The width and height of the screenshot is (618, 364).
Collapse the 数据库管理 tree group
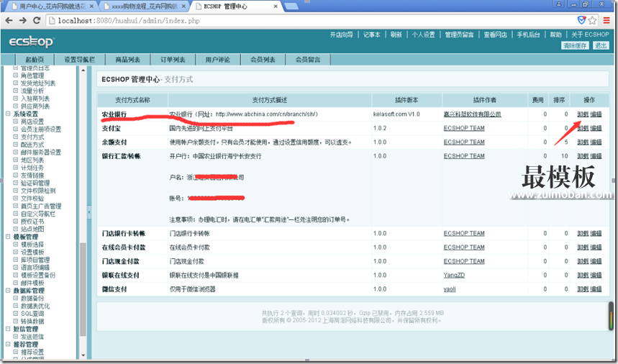click(8, 291)
